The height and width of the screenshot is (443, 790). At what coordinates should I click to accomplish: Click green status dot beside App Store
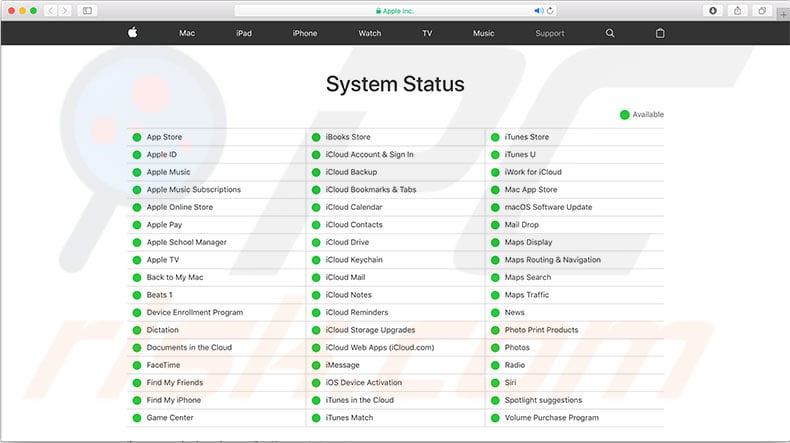(137, 137)
